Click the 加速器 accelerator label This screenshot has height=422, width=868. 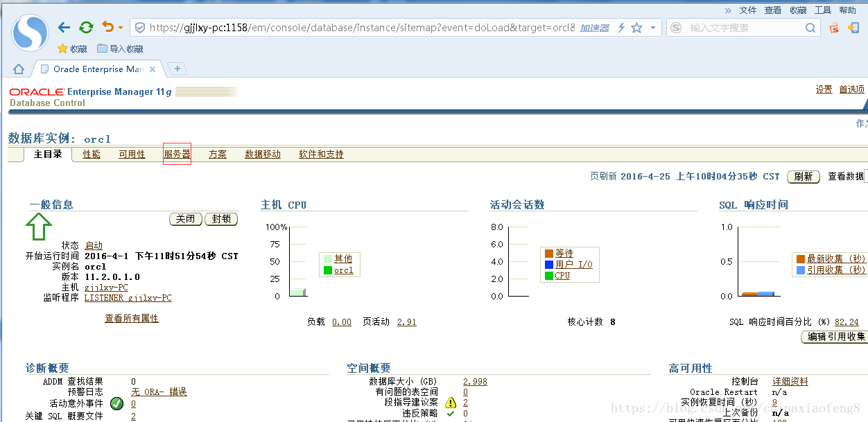594,28
